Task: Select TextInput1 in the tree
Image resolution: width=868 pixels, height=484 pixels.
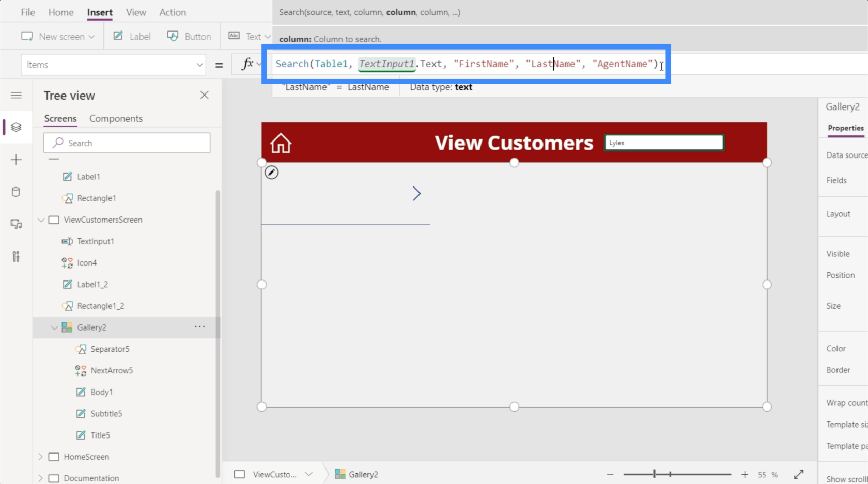Action: [x=95, y=241]
